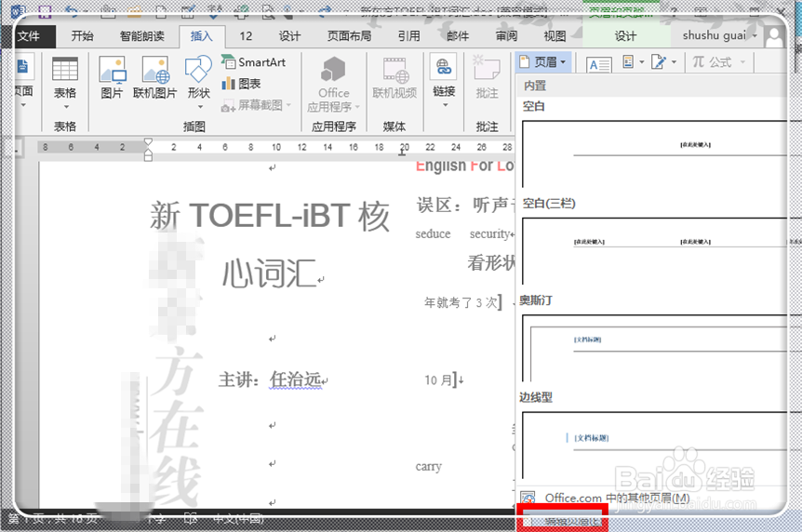Click the 联机视频 online video icon

point(394,77)
